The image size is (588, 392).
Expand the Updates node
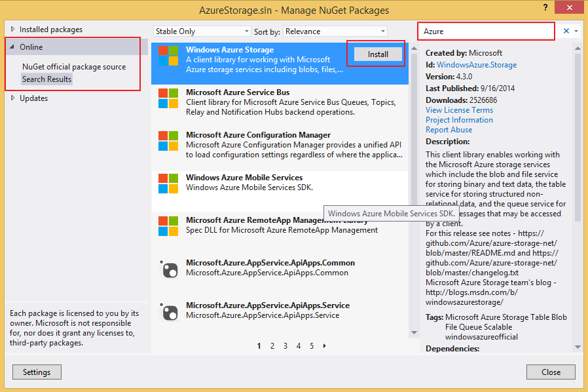click(12, 98)
